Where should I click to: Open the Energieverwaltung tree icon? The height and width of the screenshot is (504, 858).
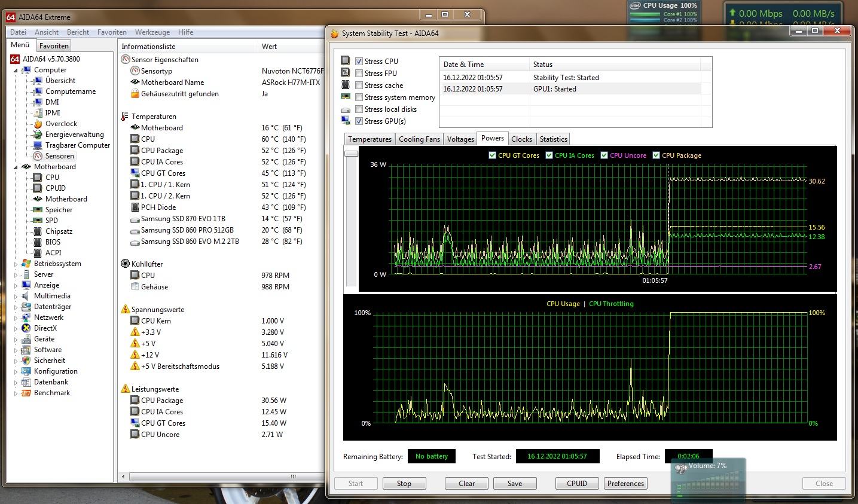click(38, 135)
